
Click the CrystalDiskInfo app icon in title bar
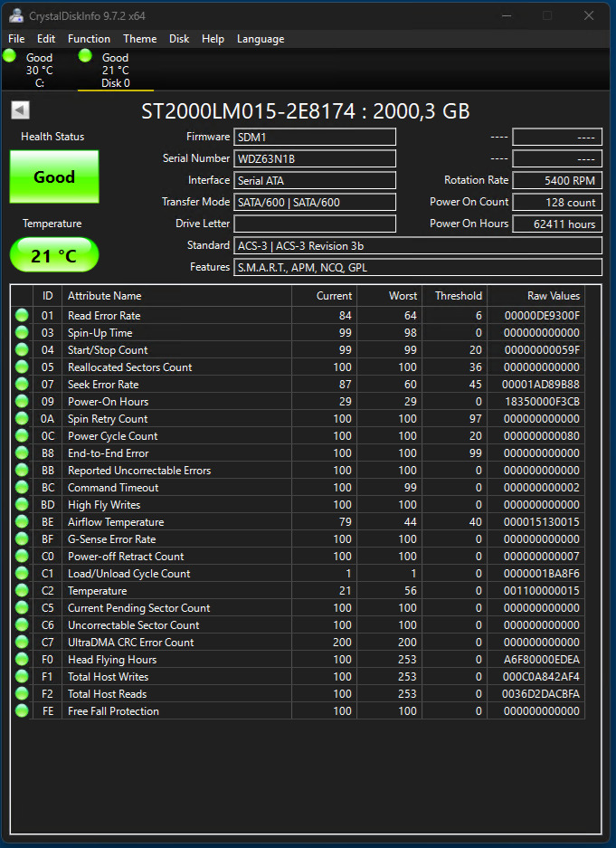pos(16,15)
